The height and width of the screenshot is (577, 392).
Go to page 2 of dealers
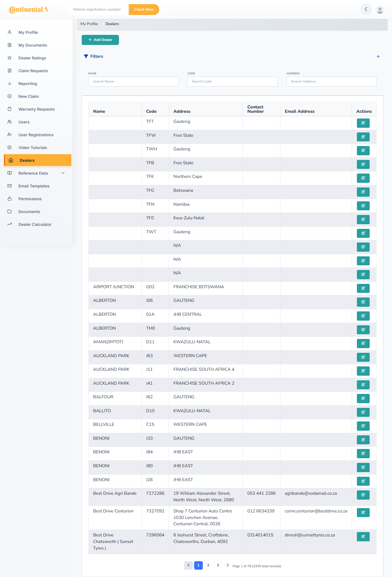click(x=208, y=565)
